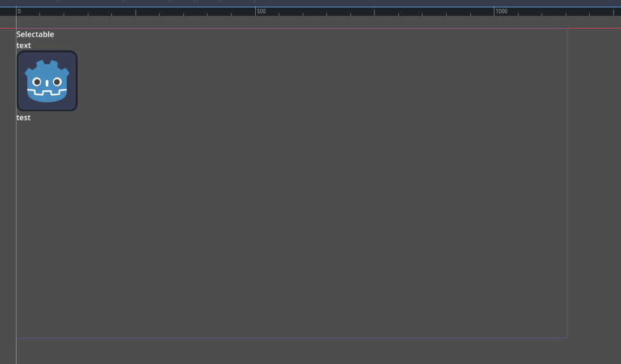Viewport: 621px width, 364px height.
Task: Click the Godot robot's nose
Action: (47, 83)
